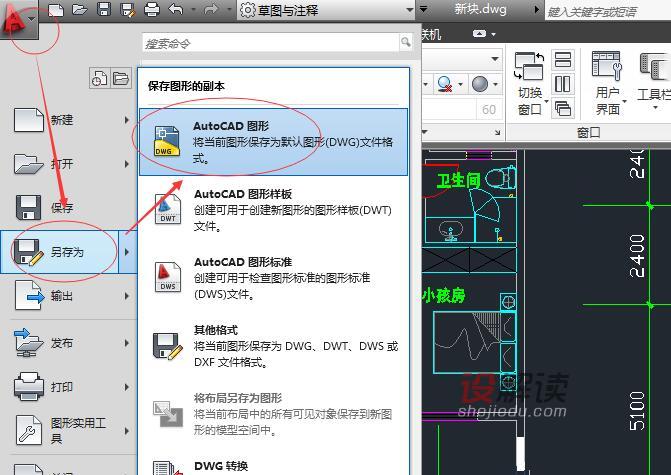
Task: Click the 其他格式 floppy pencil icon
Action: [x=167, y=346]
